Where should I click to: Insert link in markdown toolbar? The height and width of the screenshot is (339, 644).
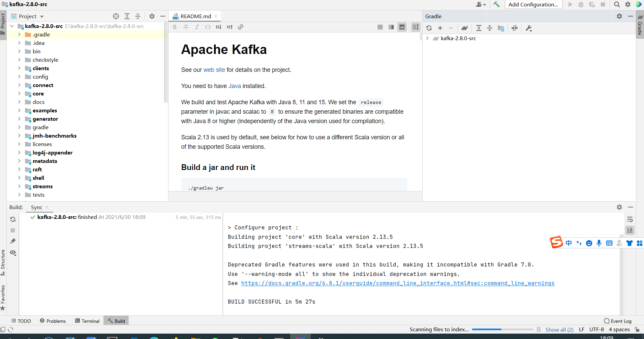coord(241,27)
